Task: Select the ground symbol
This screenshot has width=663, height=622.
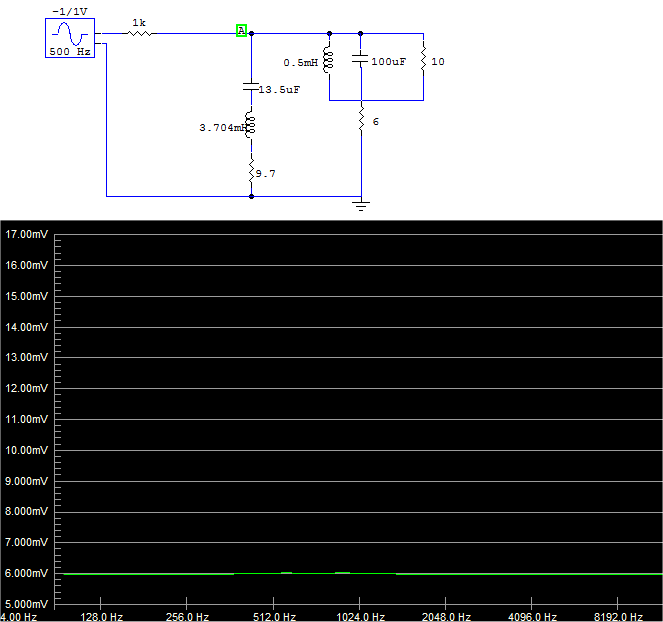Action: (x=361, y=206)
